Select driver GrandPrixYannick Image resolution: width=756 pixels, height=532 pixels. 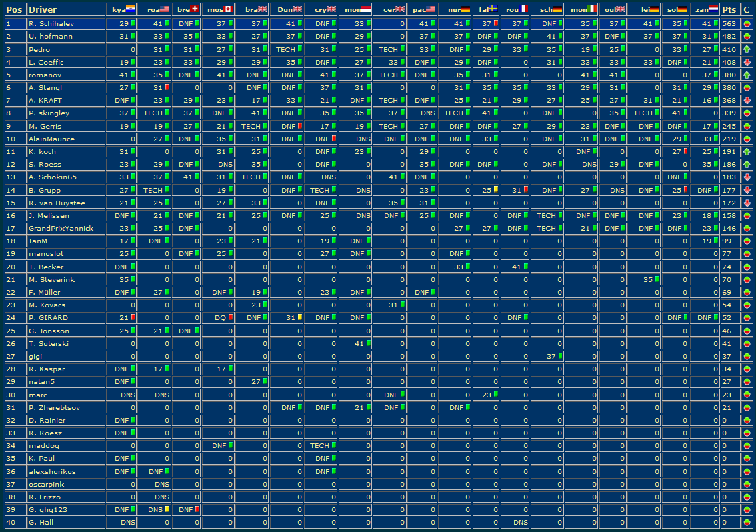61,228
